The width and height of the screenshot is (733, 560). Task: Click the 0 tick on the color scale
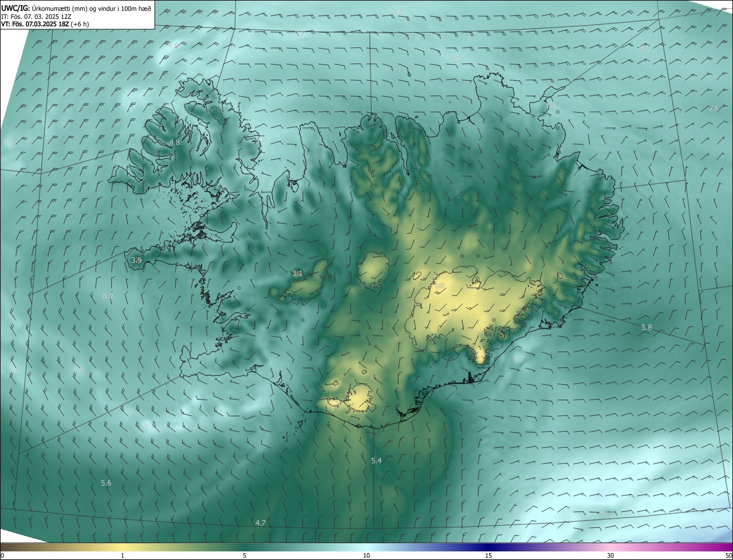(x=2, y=555)
